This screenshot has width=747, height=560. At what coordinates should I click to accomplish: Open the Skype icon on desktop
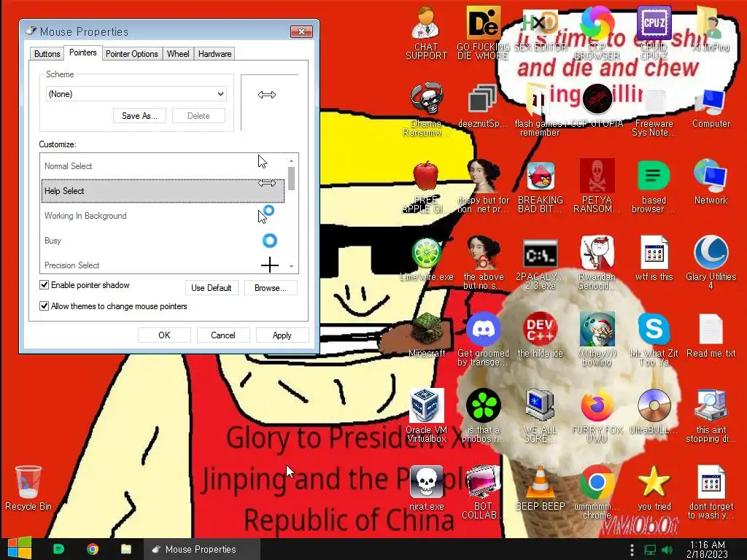pos(654,329)
